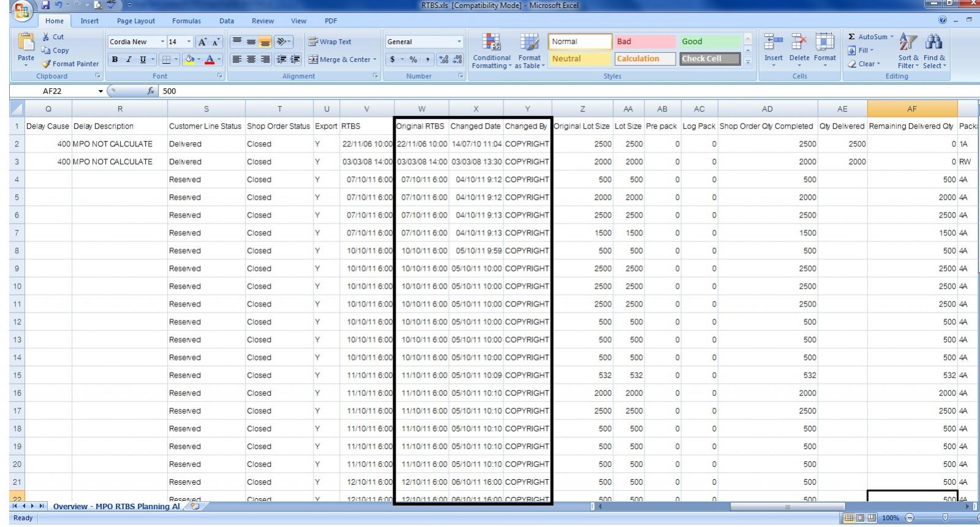Click the Insert cells icon
Viewport: 980px width, 527px height.
click(x=773, y=43)
